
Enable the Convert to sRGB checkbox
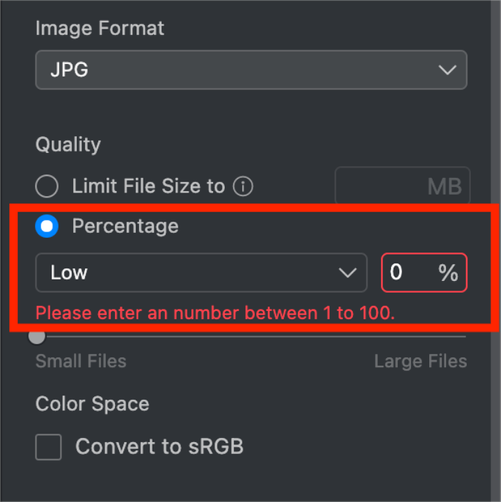coord(48,447)
